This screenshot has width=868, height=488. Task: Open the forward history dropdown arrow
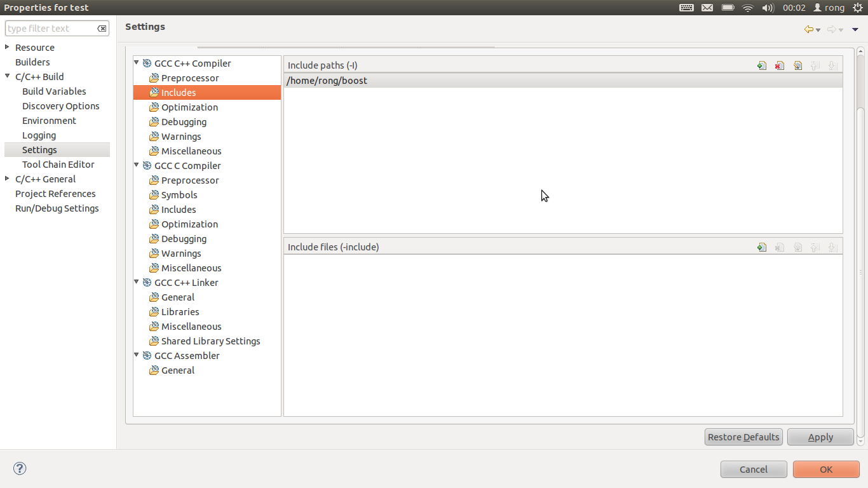(x=841, y=30)
